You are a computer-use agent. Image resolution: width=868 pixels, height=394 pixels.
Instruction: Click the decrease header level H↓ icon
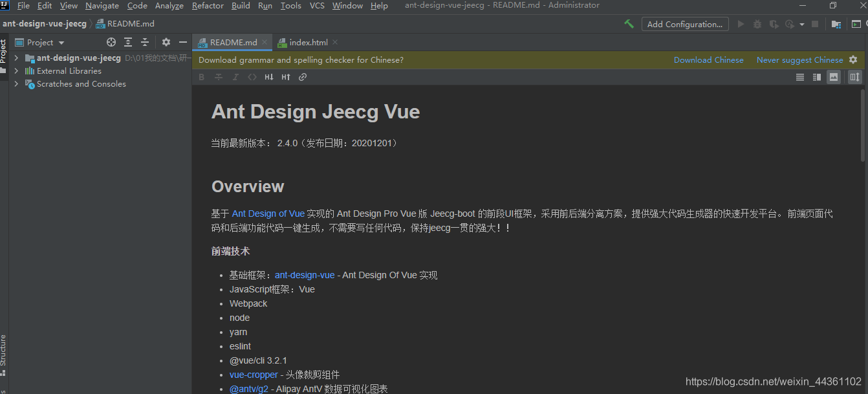point(269,77)
